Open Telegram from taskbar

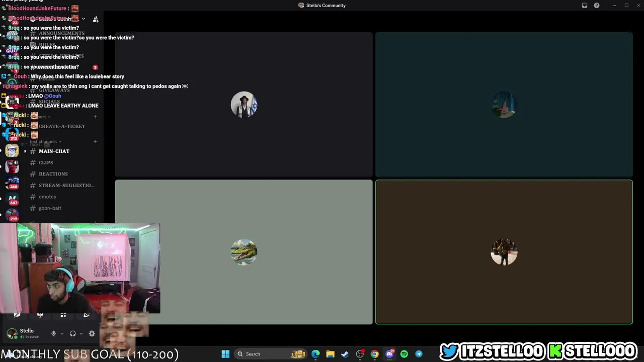419,354
